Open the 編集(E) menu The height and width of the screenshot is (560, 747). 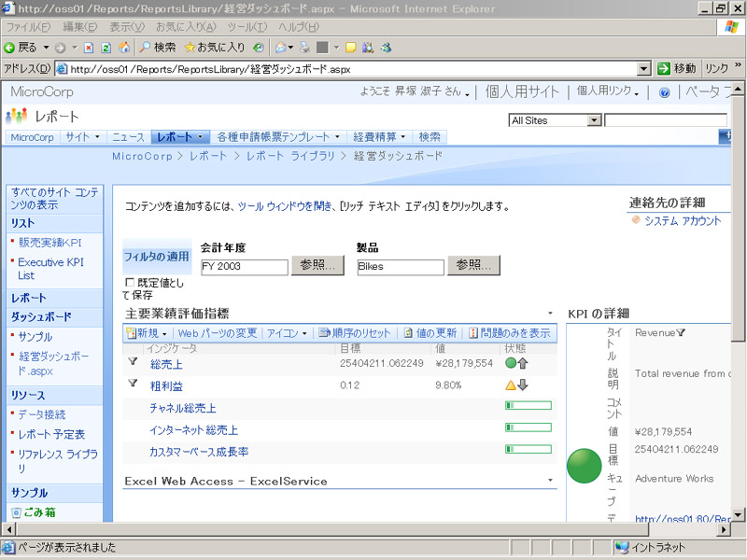click(x=80, y=27)
